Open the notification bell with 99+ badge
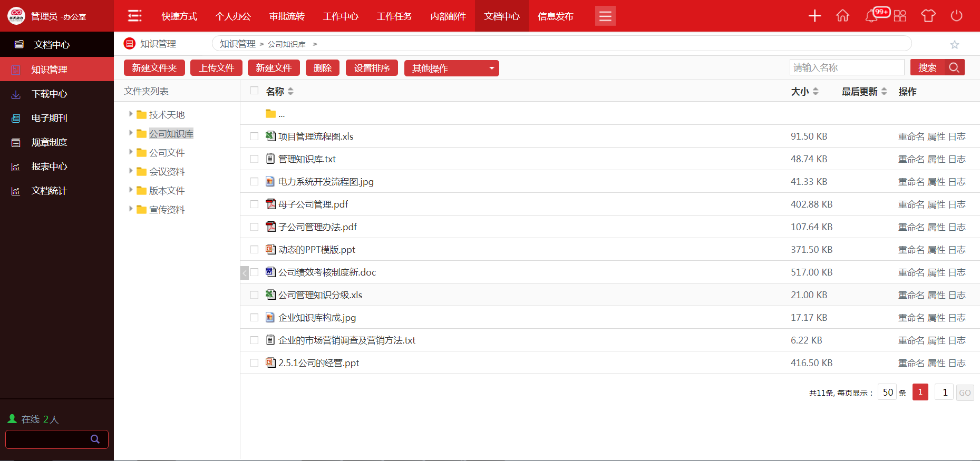Viewport: 980px width, 461px height. [871, 16]
